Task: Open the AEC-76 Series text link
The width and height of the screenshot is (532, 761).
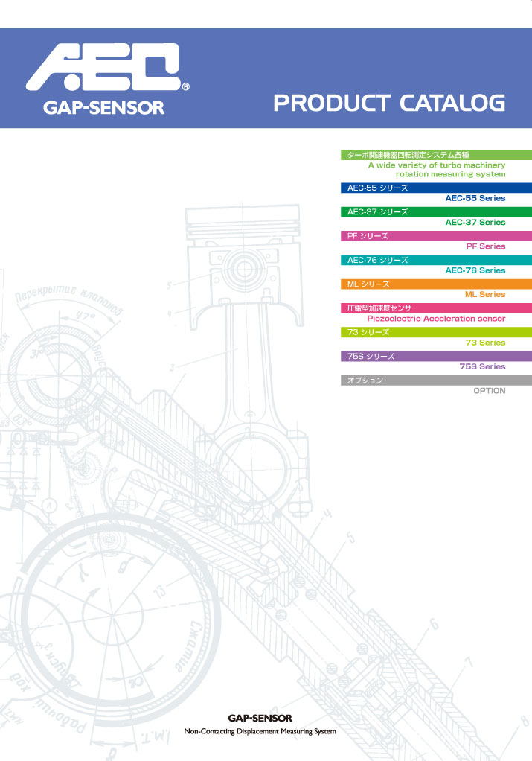Action: [475, 270]
